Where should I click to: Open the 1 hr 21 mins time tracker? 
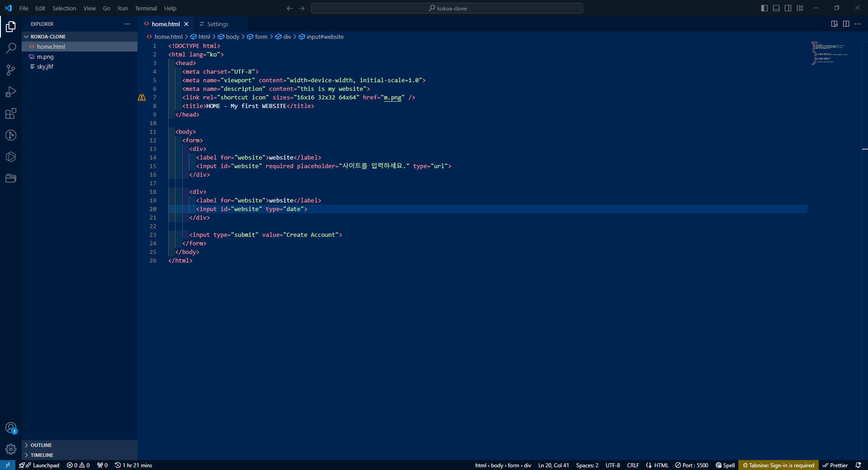(x=133, y=465)
